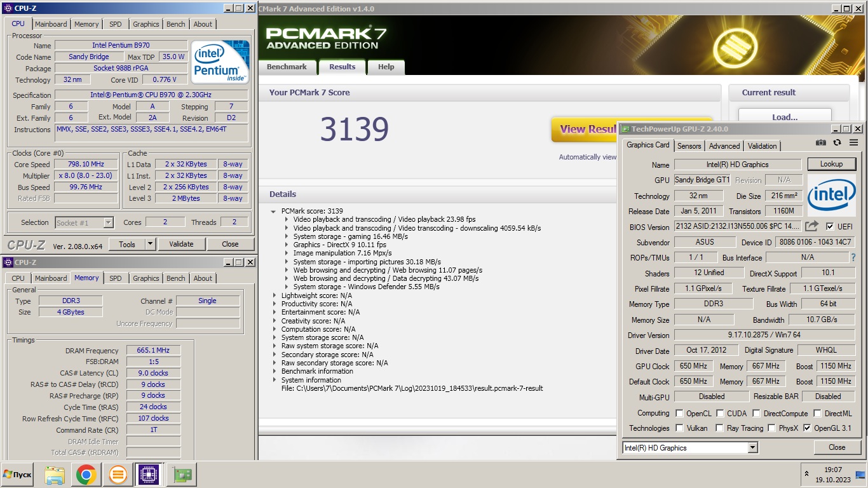Toggle Ray Tracing checkbox
The image size is (868, 488).
[x=720, y=428]
